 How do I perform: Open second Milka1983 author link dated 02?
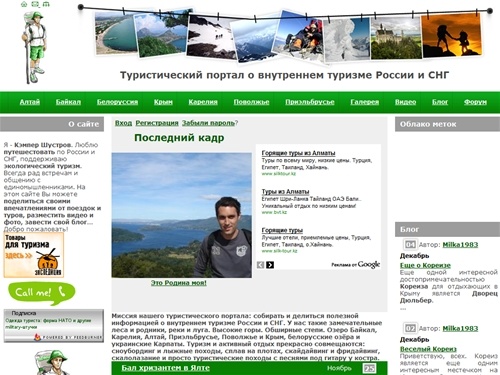[460, 329]
